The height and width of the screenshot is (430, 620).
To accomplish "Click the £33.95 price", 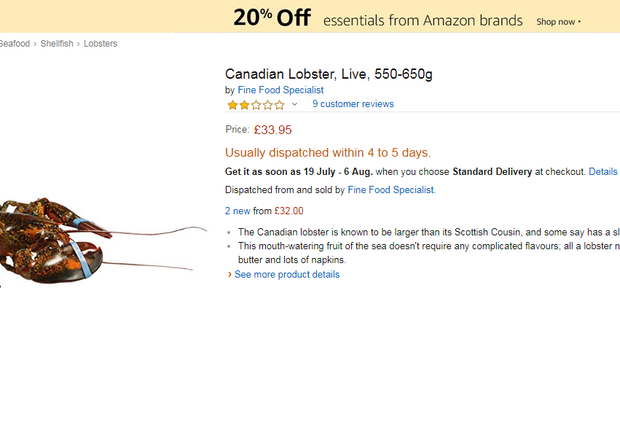I will point(273,130).
